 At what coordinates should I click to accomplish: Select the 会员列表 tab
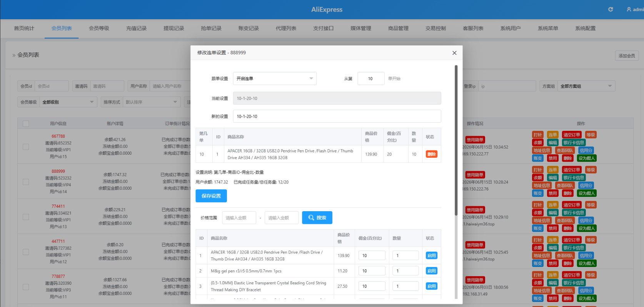click(x=62, y=28)
